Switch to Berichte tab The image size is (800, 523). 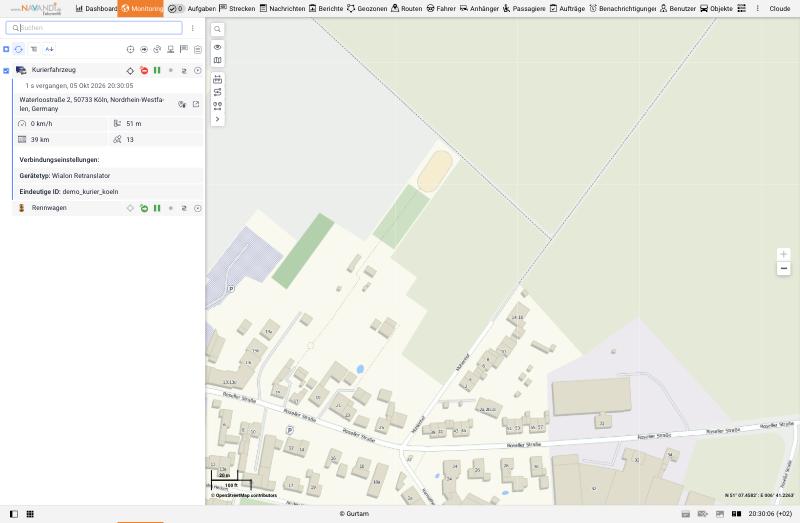(326, 8)
